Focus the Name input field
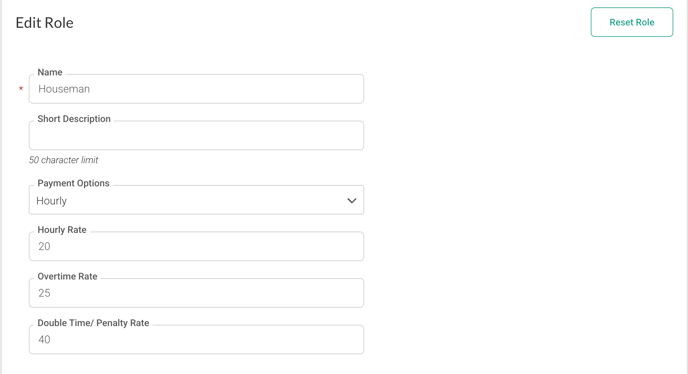The image size is (688, 374). pyautogui.click(x=196, y=89)
